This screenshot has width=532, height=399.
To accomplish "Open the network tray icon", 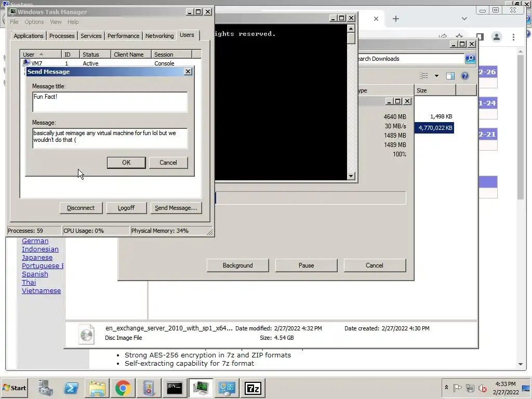I will [470, 388].
